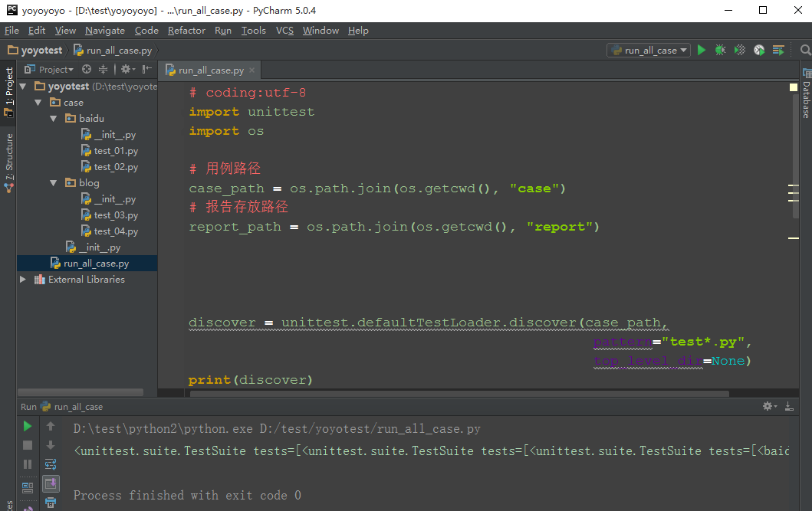This screenshot has height=511, width=812.
Task: Toggle the Structure side tab
Action: tap(8, 162)
